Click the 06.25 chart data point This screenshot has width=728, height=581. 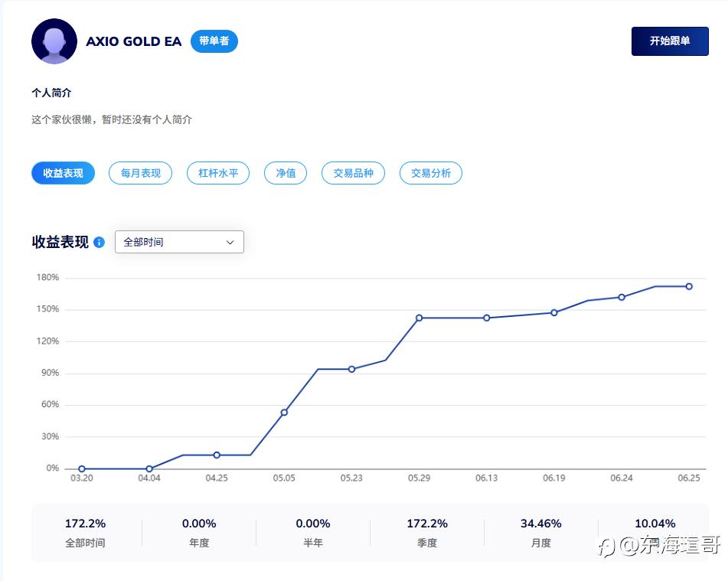pos(689,286)
